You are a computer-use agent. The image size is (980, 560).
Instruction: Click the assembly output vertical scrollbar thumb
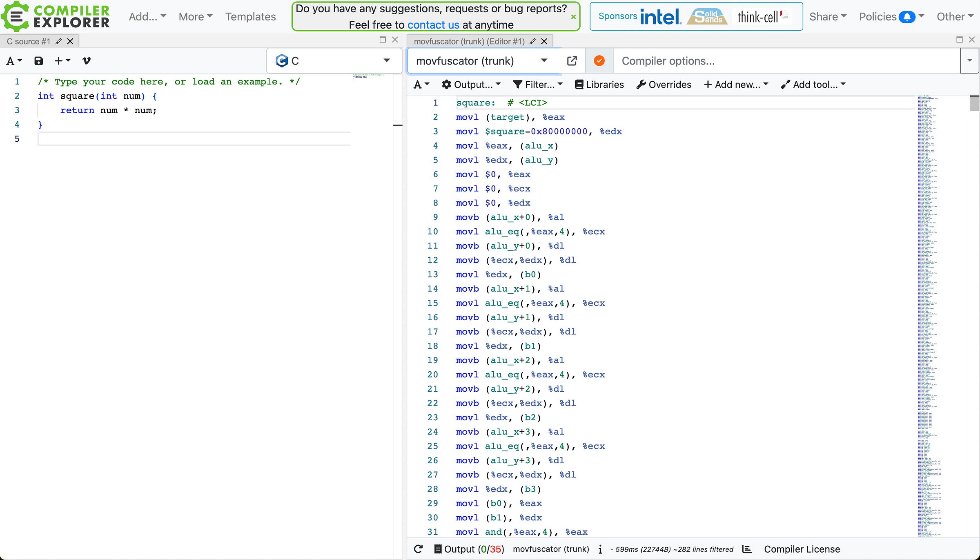tap(974, 103)
